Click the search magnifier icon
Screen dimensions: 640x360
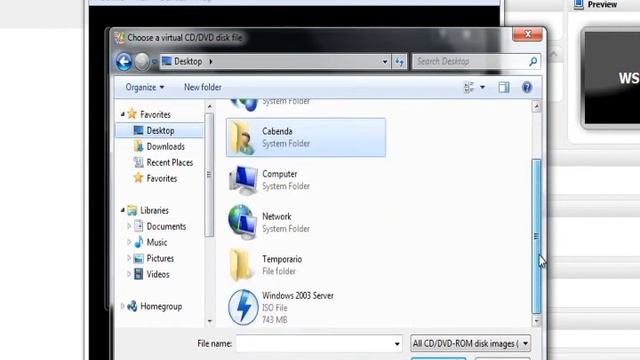533,62
